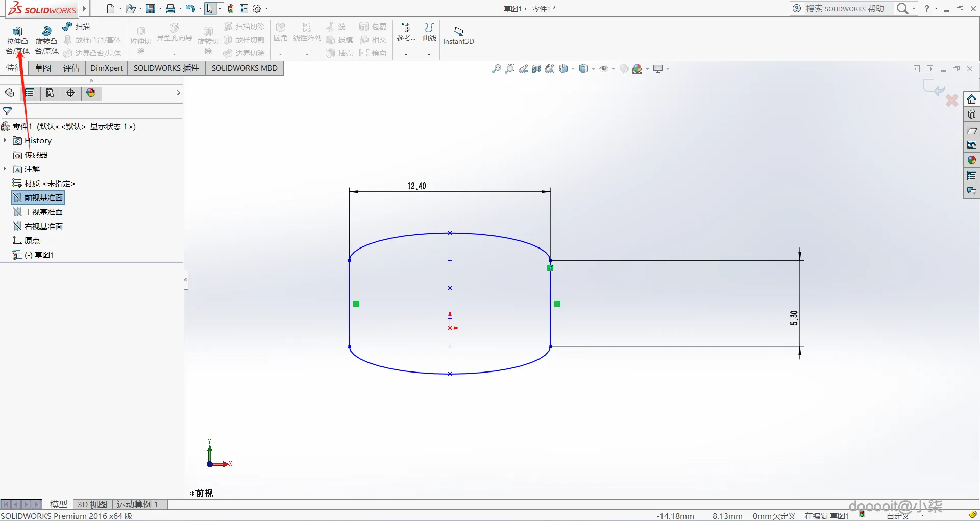Select 右视基准面 (Right Plane) in tree
Screen dimensions: 980x521
coord(38,226)
